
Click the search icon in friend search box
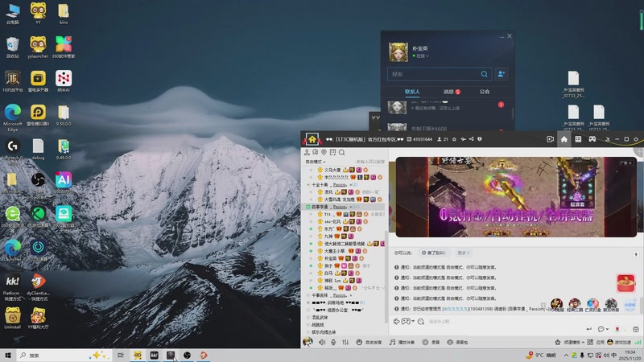[x=485, y=74]
